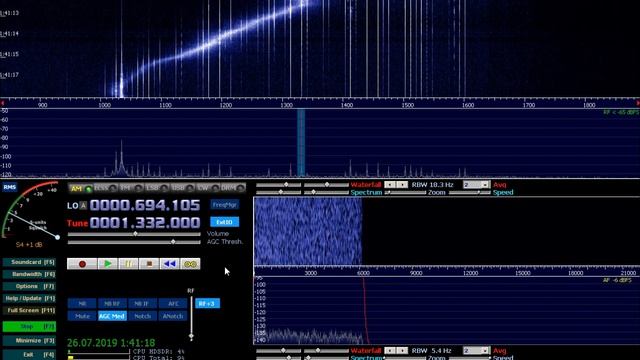The image size is (640, 360).
Task: Decrease upper RBW with left arrow button
Action: pyautogui.click(x=390, y=185)
